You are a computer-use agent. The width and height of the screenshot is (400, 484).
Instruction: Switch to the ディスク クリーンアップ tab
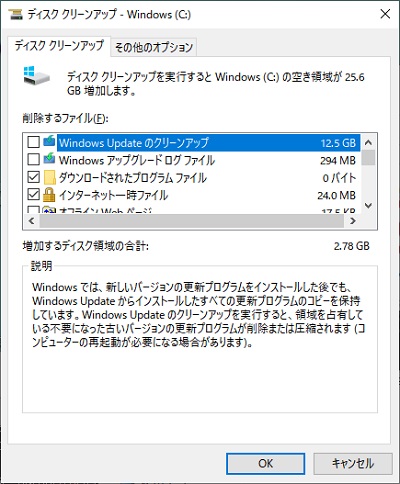tap(59, 46)
